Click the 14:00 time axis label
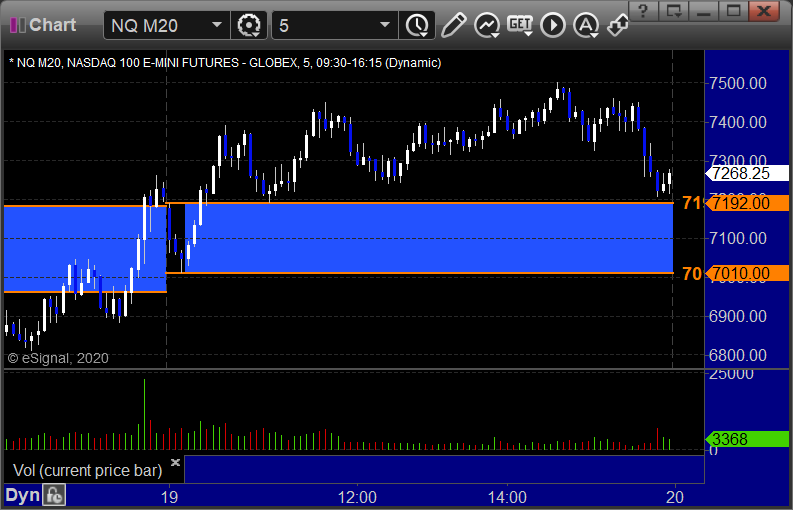Viewport: 793px width, 510px height. coord(507,497)
